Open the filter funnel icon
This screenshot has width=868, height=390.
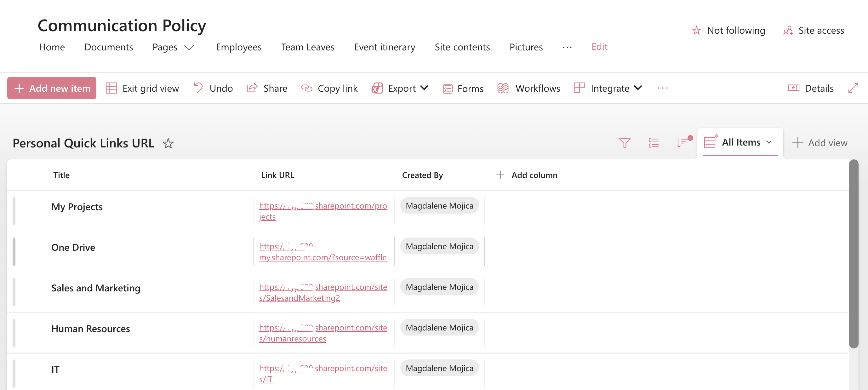pyautogui.click(x=624, y=143)
